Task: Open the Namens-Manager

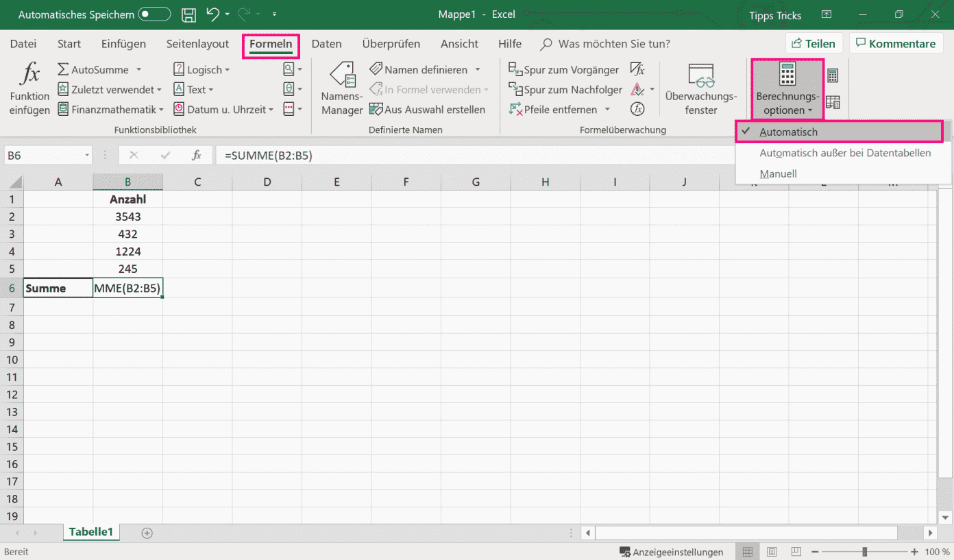Action: (342, 89)
